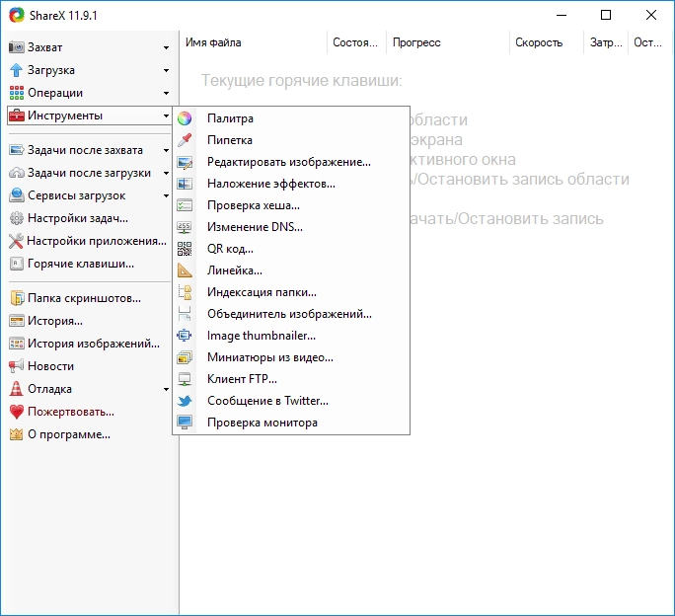Image resolution: width=675 pixels, height=616 pixels.
Task: Click the Twitter bird icon
Action: (185, 401)
